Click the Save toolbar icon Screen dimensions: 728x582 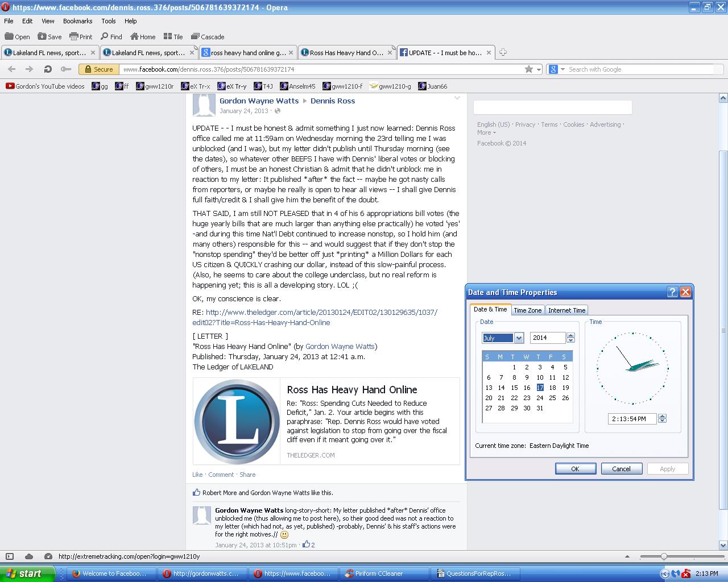point(42,36)
